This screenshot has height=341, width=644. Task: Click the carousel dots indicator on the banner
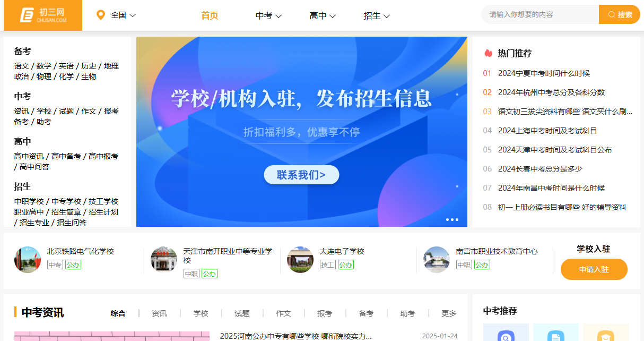click(x=451, y=219)
